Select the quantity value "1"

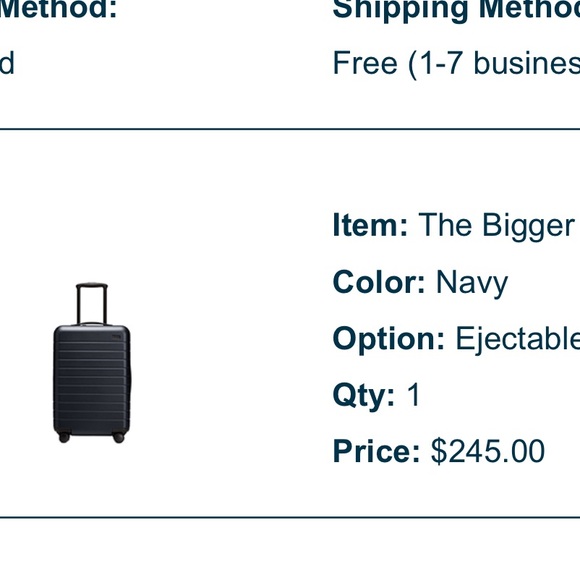pos(414,394)
